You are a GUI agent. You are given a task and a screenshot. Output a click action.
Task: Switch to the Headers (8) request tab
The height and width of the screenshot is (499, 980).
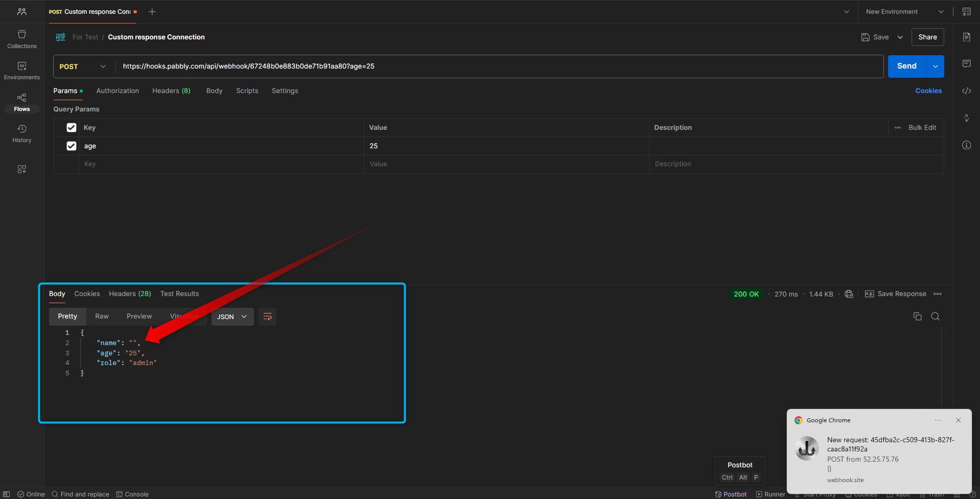pos(171,91)
